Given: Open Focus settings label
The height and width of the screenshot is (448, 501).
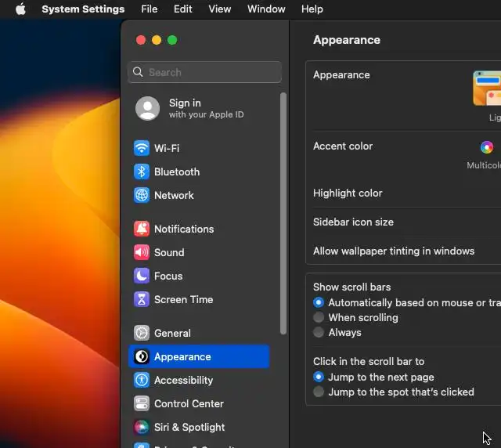Looking at the screenshot, I should [168, 276].
